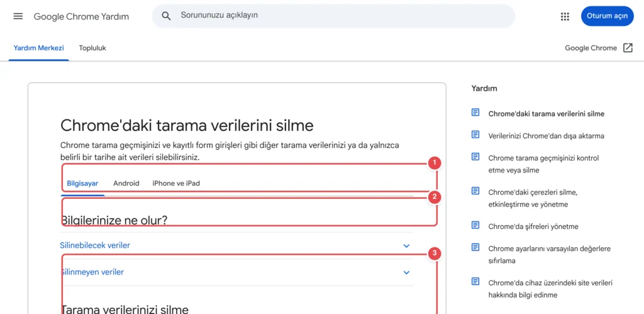
Task: Click the article icon beside Chrome'daki tarama verilerini silme
Action: tap(475, 112)
